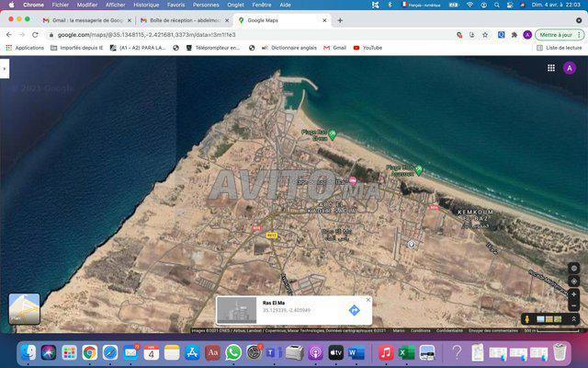
Task: Expand the imagery strip double-chevron
Action: tap(573, 319)
